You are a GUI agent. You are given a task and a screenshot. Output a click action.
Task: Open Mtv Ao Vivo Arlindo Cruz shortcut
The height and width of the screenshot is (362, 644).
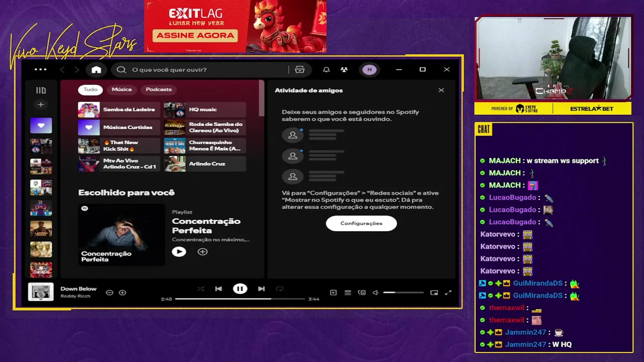pyautogui.click(x=119, y=164)
